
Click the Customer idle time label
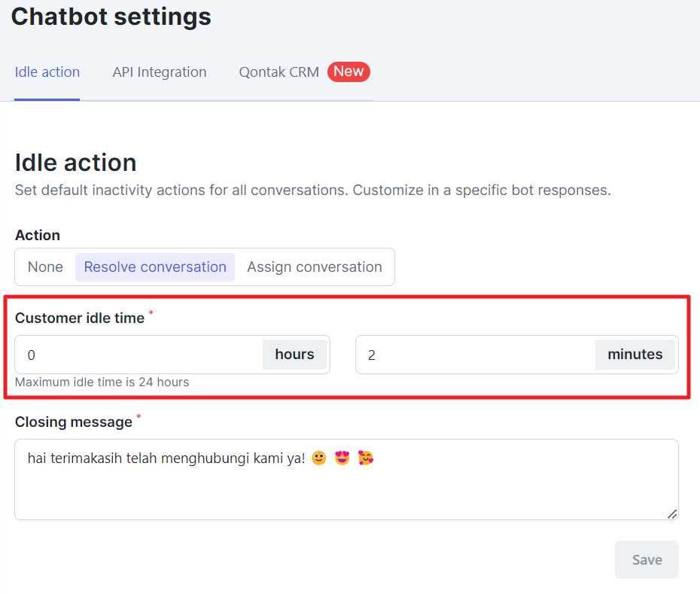[80, 318]
